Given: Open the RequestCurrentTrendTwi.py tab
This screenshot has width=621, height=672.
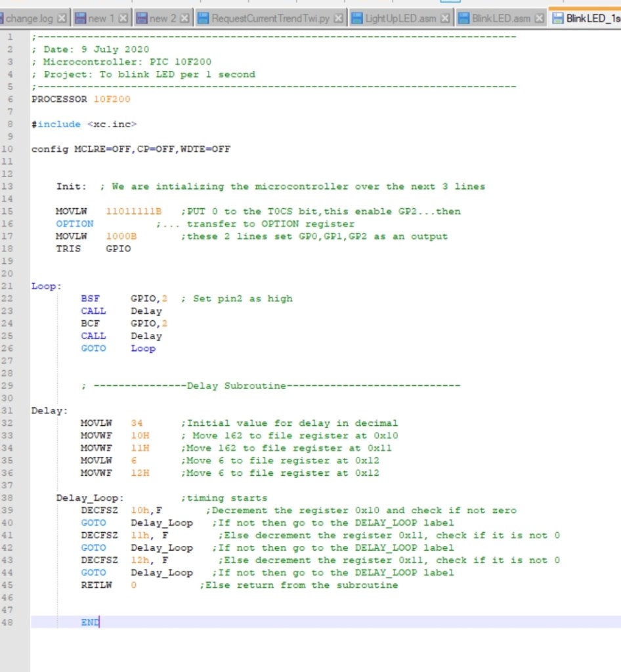Looking at the screenshot, I should tap(270, 18).
